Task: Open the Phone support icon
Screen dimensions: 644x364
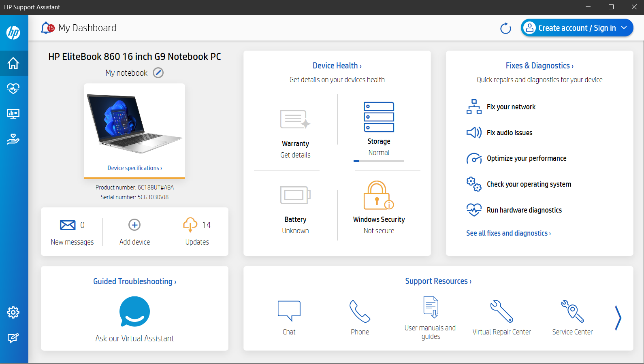Action: point(360,311)
